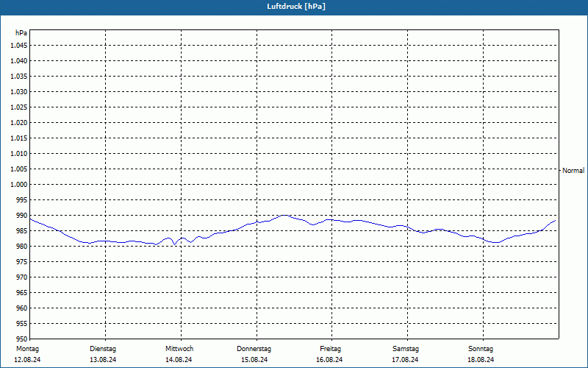Select the 975 axis value
The width and height of the screenshot is (588, 368).
coord(22,262)
